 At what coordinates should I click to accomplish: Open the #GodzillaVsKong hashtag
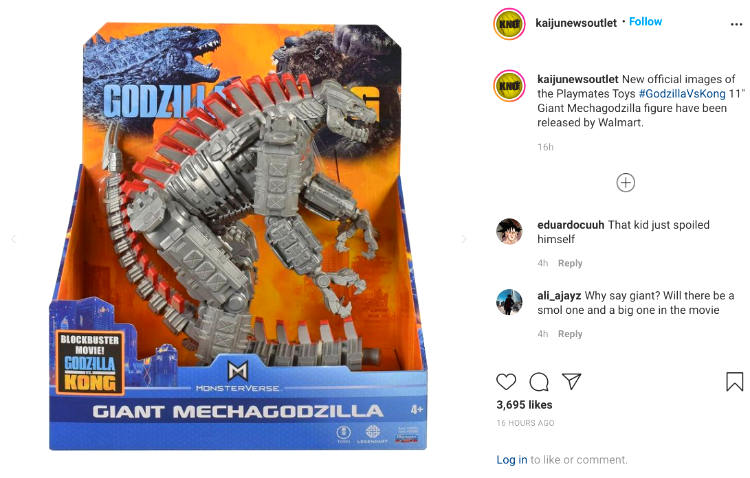pos(682,93)
